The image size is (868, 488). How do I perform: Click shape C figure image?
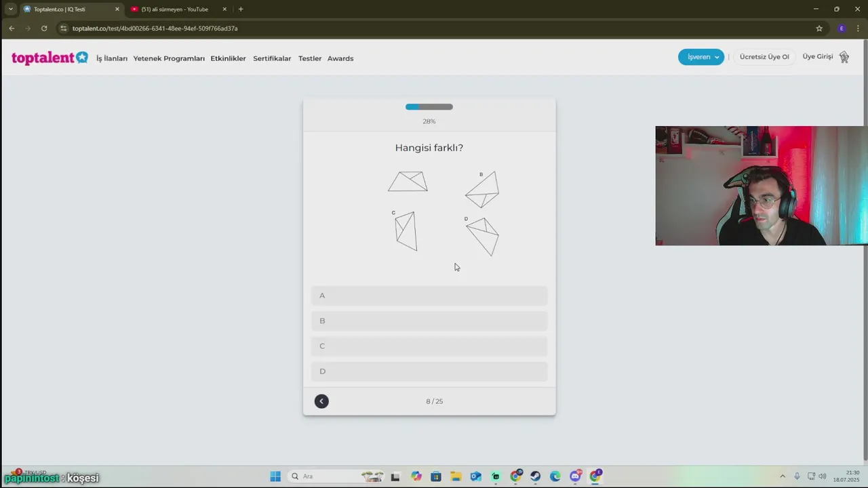coord(406,231)
